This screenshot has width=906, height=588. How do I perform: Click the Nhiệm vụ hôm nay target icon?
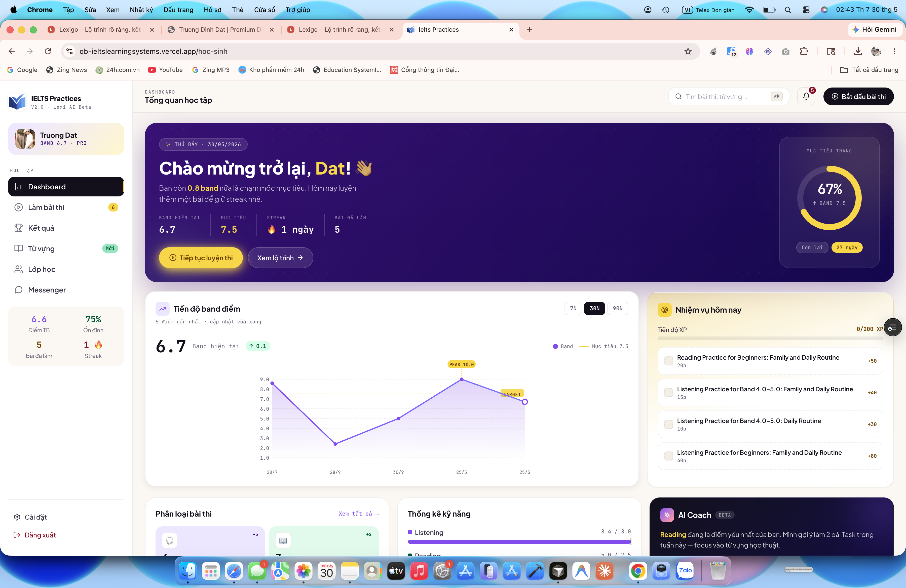click(664, 310)
